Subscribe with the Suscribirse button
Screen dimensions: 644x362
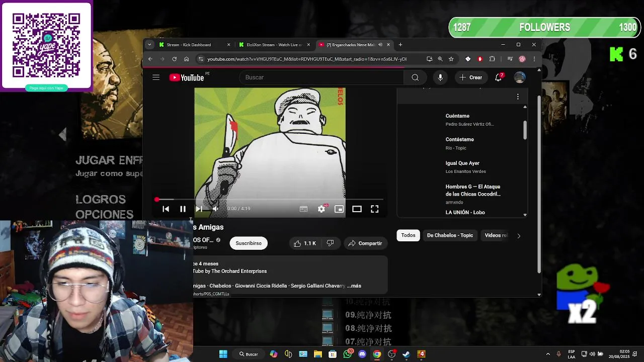pos(249,243)
